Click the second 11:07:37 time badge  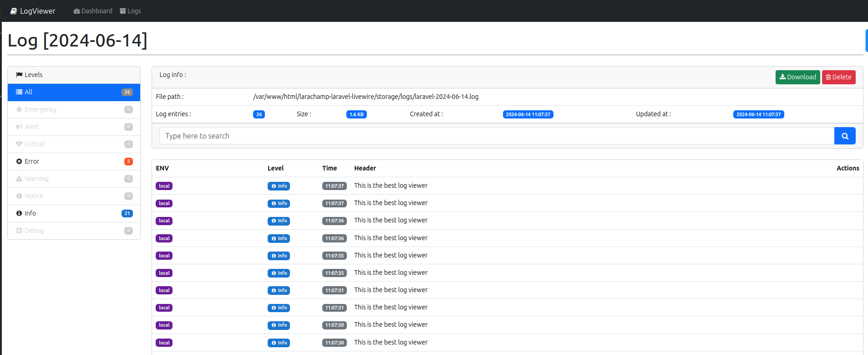[x=335, y=203]
